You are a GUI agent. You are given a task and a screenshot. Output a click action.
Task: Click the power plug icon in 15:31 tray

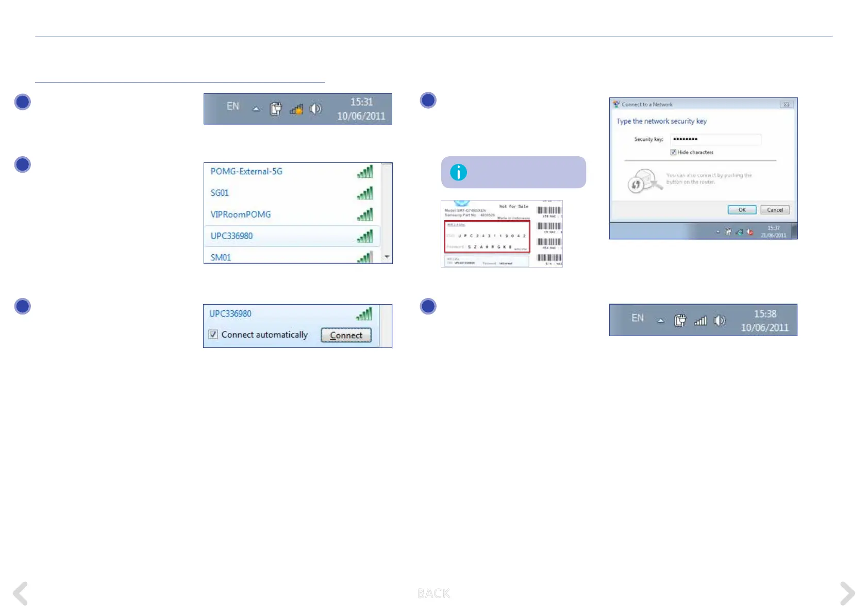[276, 109]
